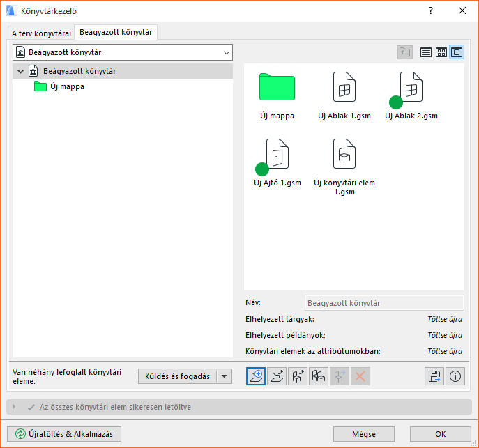This screenshot has height=448, width=479.
Task: Open the A terv könyvtárai tab
Action: click(41, 33)
